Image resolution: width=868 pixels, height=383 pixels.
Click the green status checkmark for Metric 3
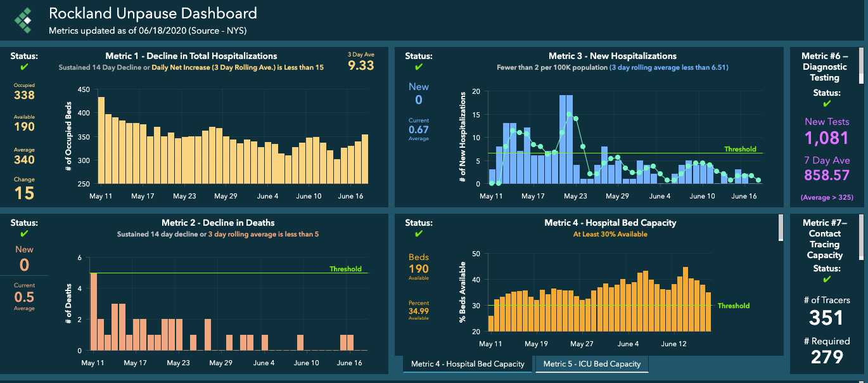pos(418,67)
